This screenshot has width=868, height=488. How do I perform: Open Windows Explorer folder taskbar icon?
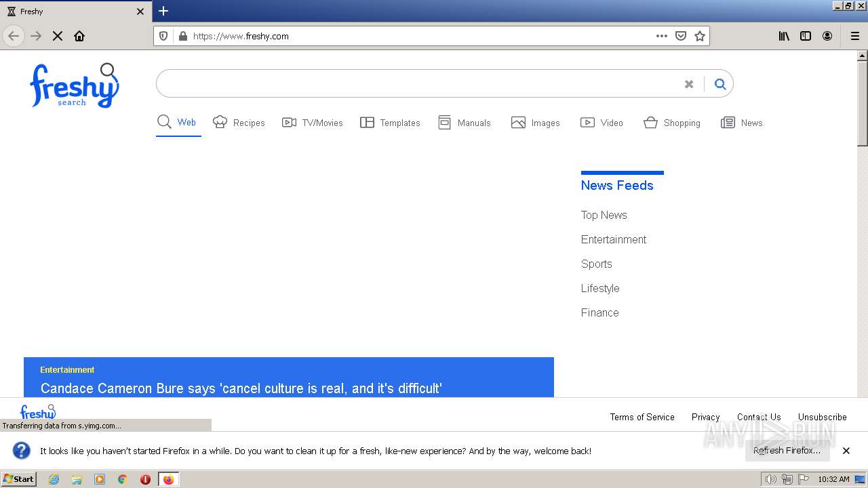tap(77, 479)
